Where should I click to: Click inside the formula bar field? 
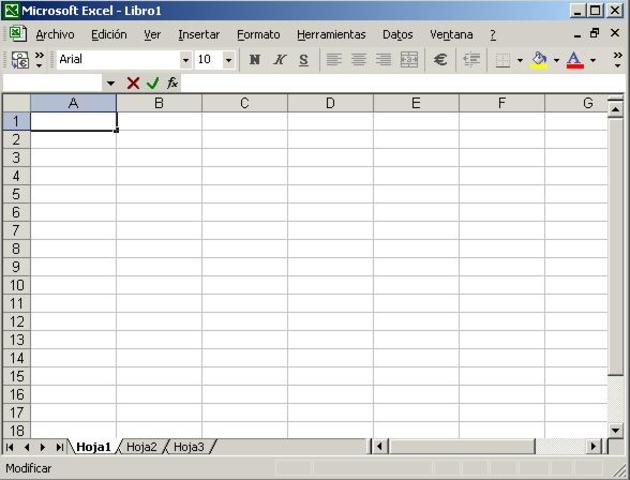pyautogui.click(x=403, y=83)
